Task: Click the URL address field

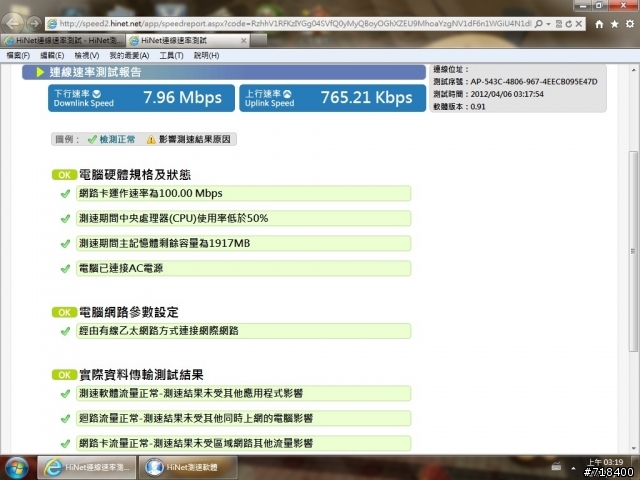Action: pyautogui.click(x=295, y=24)
